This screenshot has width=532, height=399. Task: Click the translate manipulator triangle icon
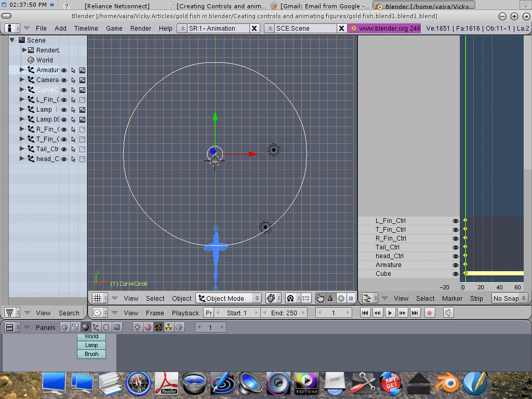click(330, 298)
